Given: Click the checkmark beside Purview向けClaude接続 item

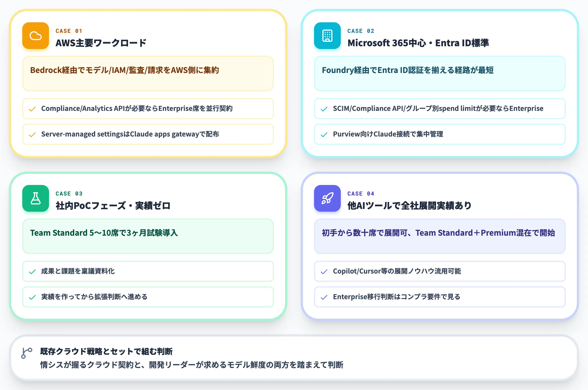Looking at the screenshot, I should click(x=324, y=135).
